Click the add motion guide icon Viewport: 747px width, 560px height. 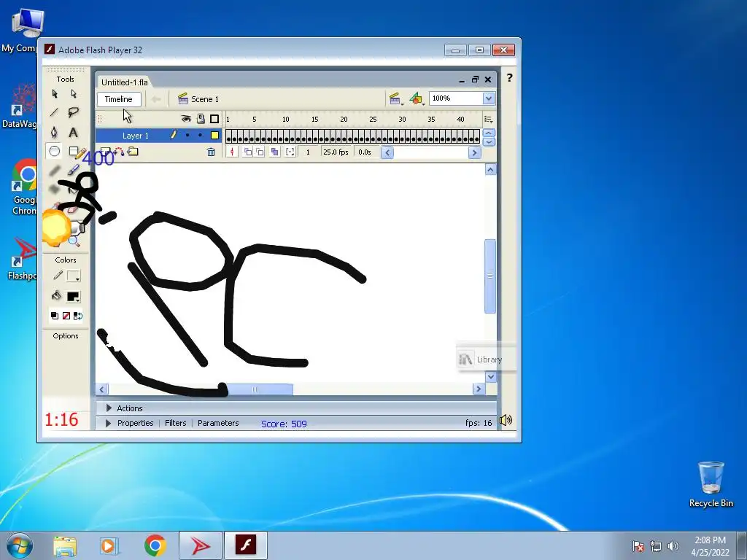pos(119,152)
